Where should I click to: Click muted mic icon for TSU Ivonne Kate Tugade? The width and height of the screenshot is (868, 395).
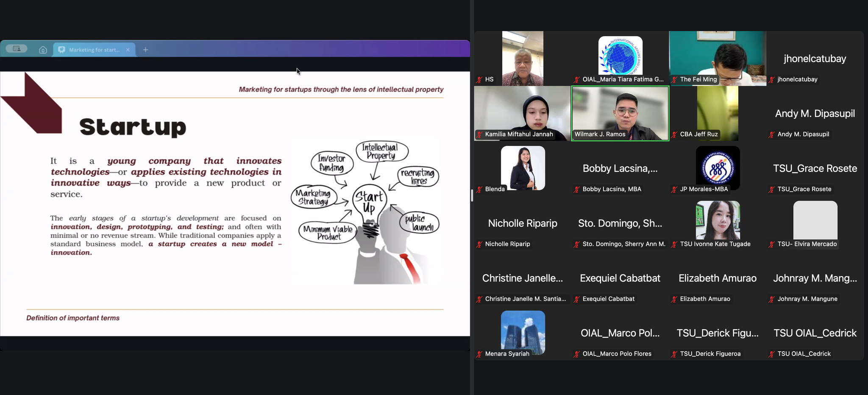674,244
